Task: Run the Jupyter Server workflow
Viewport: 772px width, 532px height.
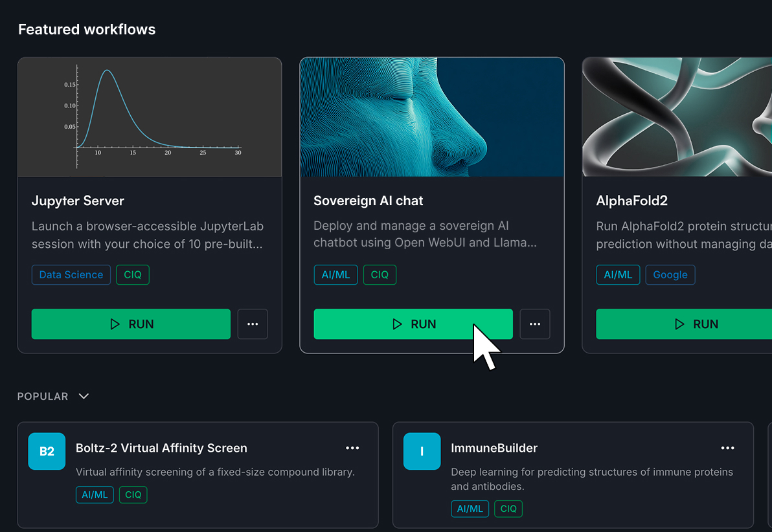Action: (x=131, y=324)
